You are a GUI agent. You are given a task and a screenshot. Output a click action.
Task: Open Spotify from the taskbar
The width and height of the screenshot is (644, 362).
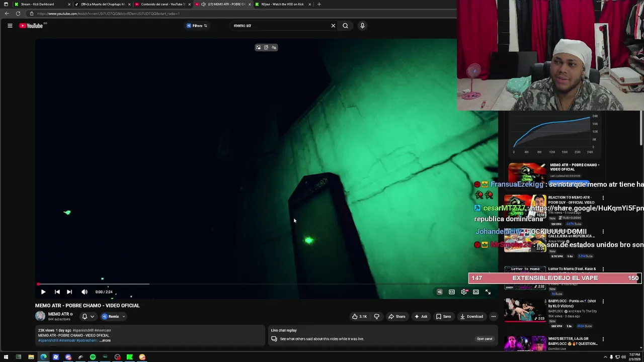[x=93, y=357]
